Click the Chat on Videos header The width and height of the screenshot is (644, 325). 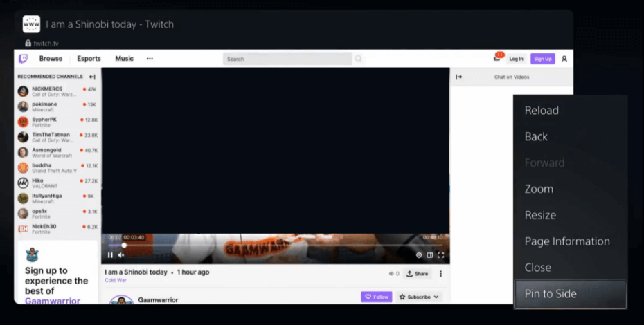(x=512, y=77)
